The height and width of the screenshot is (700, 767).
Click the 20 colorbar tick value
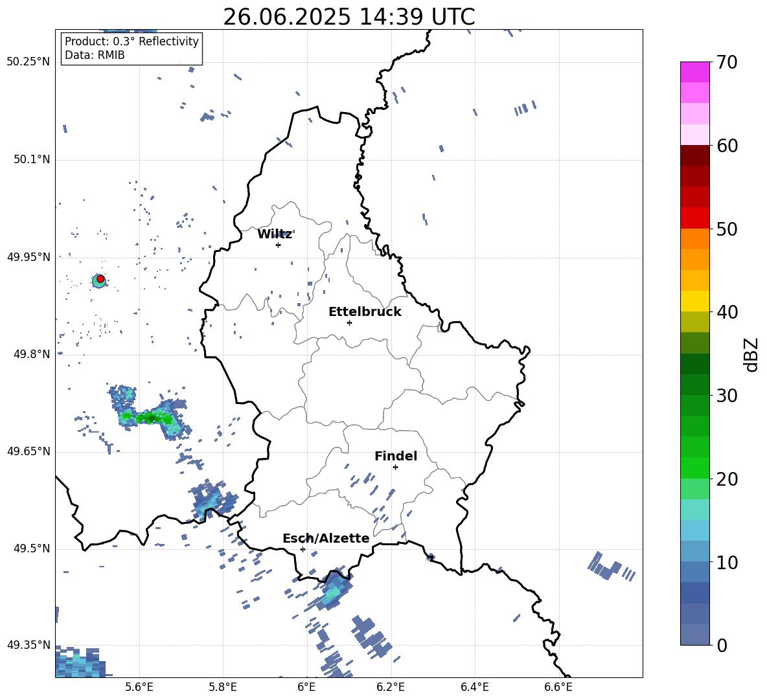pyautogui.click(x=727, y=479)
